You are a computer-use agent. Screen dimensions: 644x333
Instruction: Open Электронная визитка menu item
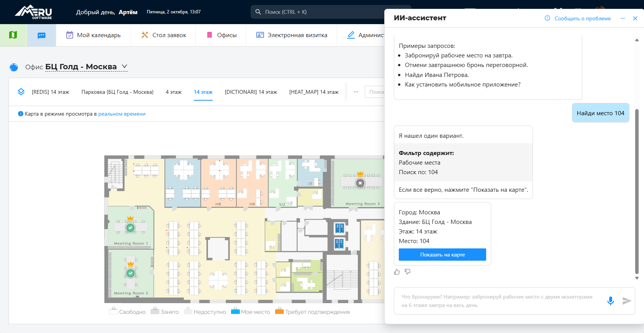click(292, 35)
